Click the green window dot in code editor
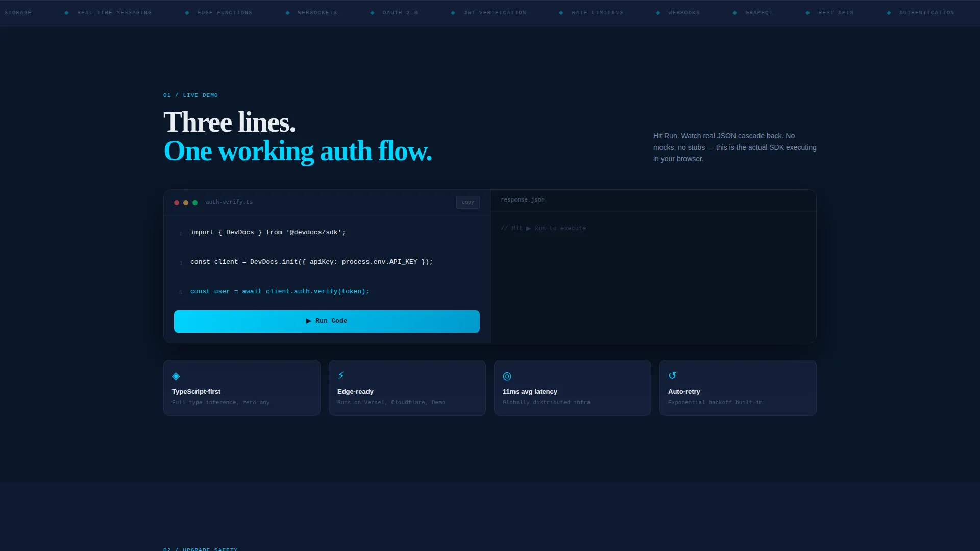 pos(195,203)
